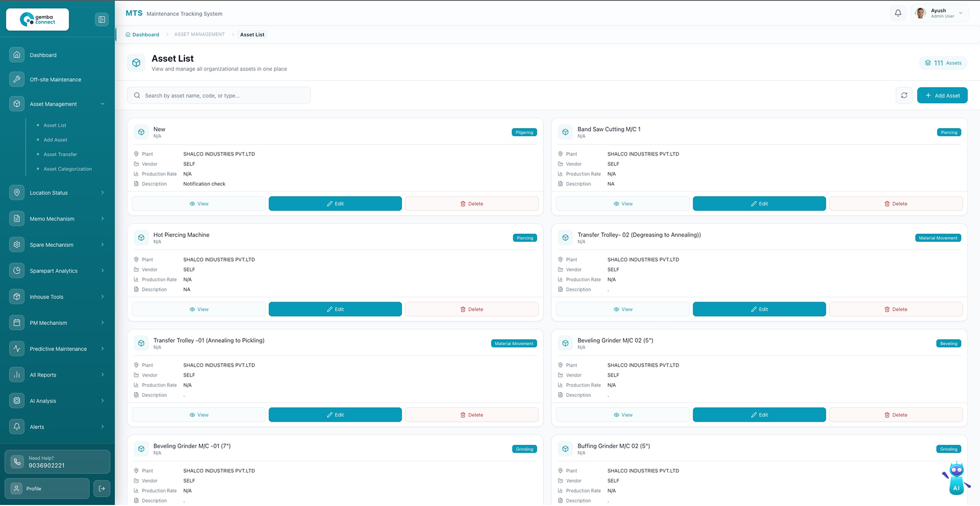Viewport: 980px width, 506px height.
Task: Click help number 9036902221
Action: click(46, 466)
